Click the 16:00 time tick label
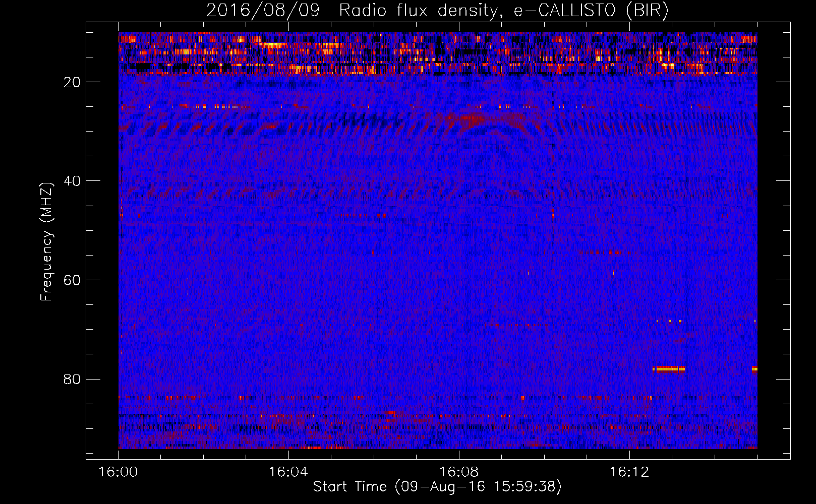816x504 pixels. pyautogui.click(x=119, y=472)
